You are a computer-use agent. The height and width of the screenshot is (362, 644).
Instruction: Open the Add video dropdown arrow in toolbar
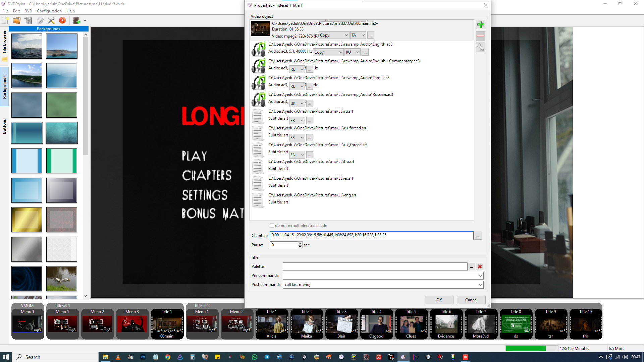pos(85,20)
